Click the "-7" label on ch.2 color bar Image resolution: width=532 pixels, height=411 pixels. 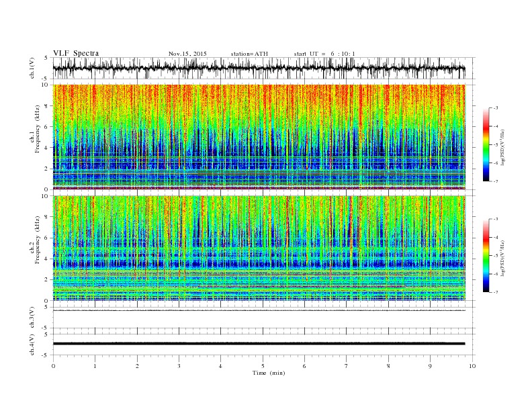tap(495, 292)
